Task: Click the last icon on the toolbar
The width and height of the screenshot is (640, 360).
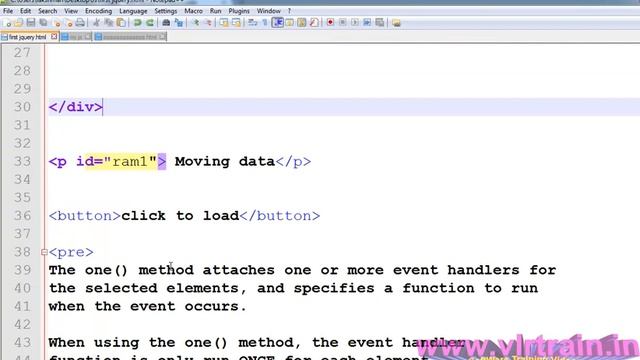Action: tap(396, 23)
